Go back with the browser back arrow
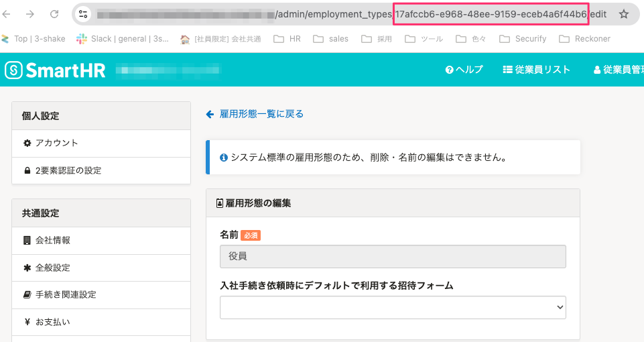Screen dimensions: 644x342 coord(6,14)
